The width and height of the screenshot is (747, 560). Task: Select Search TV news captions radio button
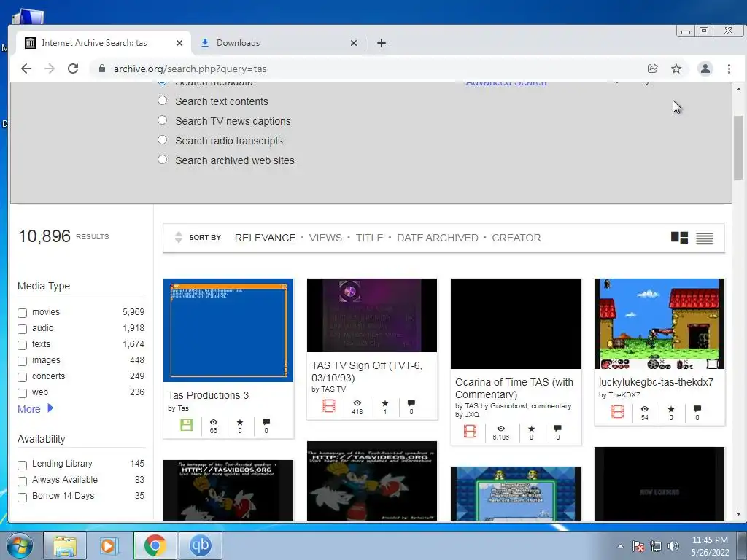(x=163, y=120)
